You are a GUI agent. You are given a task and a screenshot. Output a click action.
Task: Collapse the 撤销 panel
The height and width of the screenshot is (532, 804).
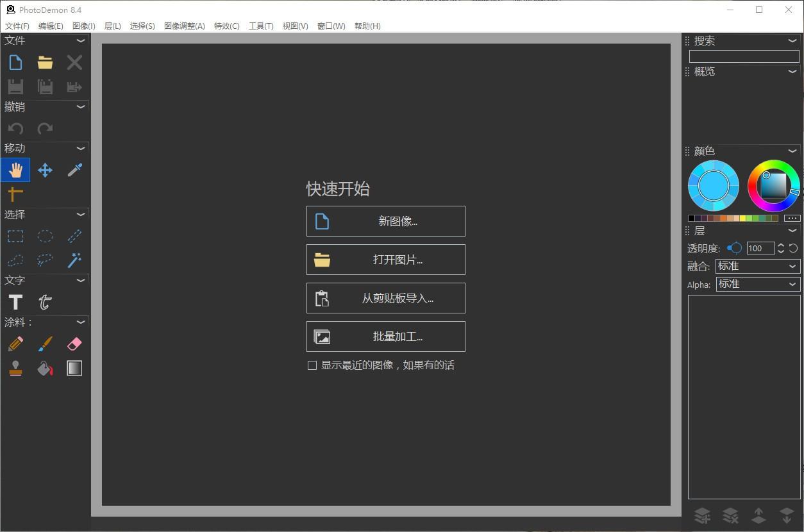(81, 106)
